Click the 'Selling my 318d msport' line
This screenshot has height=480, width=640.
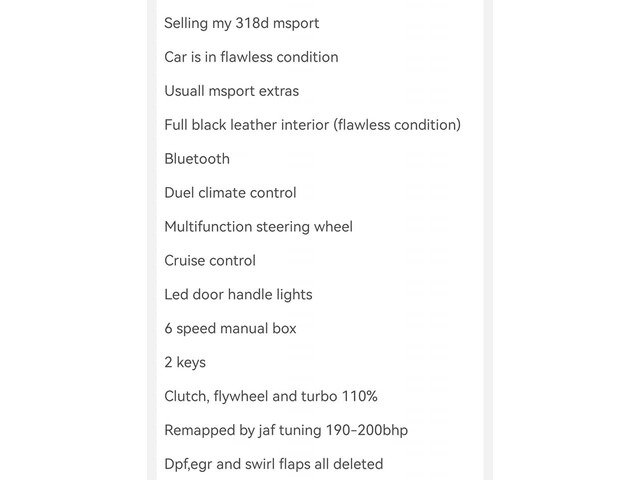[242, 23]
